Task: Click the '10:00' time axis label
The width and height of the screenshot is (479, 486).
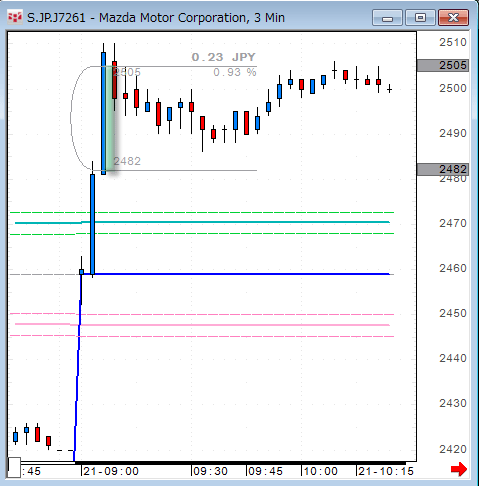Action: pyautogui.click(x=321, y=471)
